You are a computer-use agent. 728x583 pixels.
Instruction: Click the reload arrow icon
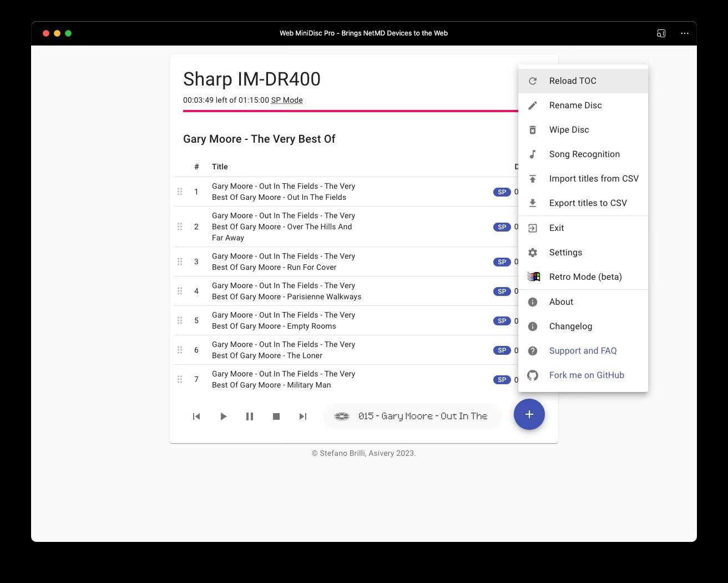(533, 81)
